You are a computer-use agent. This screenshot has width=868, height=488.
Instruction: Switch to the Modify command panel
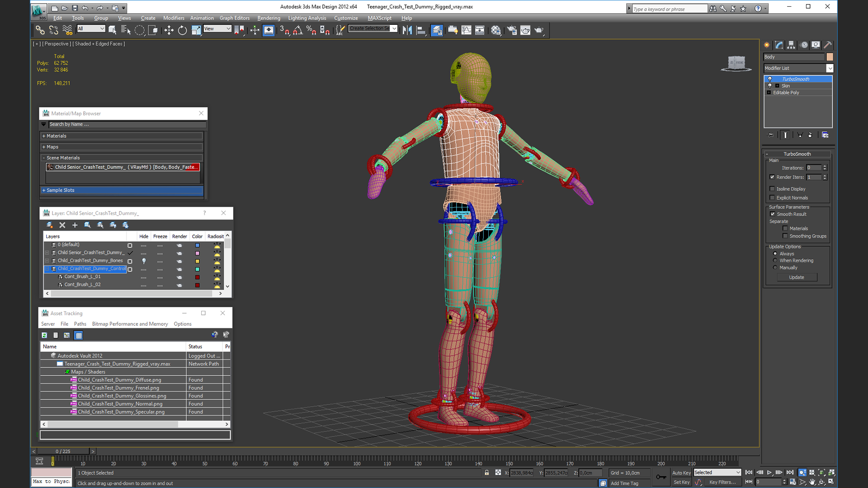[x=779, y=45]
